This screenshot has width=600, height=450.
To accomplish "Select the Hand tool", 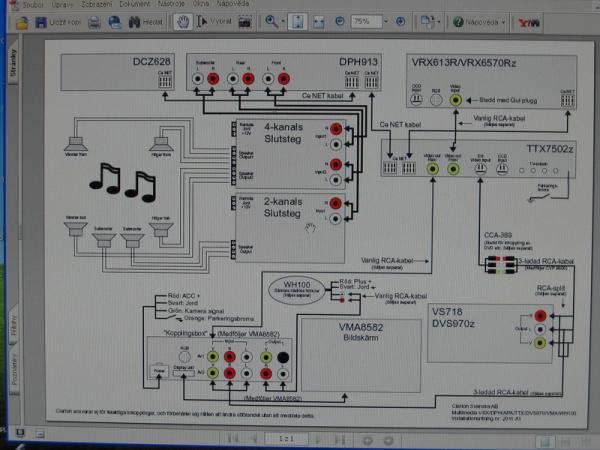I will coord(183,21).
